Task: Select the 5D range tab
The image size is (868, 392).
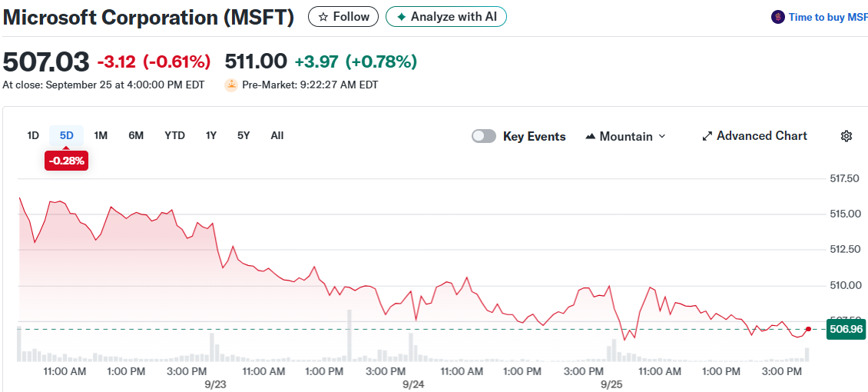Action: click(x=66, y=135)
